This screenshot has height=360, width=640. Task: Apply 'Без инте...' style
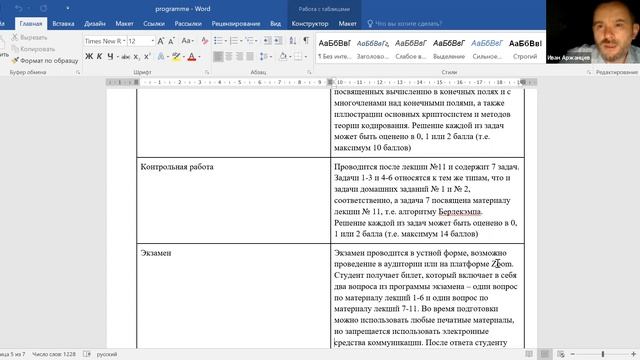click(x=334, y=49)
